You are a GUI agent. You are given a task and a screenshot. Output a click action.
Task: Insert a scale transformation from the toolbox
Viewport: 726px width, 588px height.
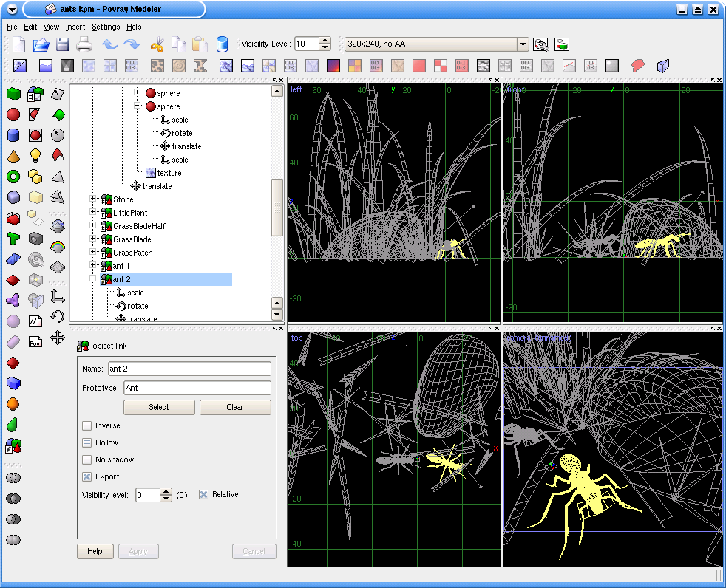pyautogui.click(x=58, y=295)
